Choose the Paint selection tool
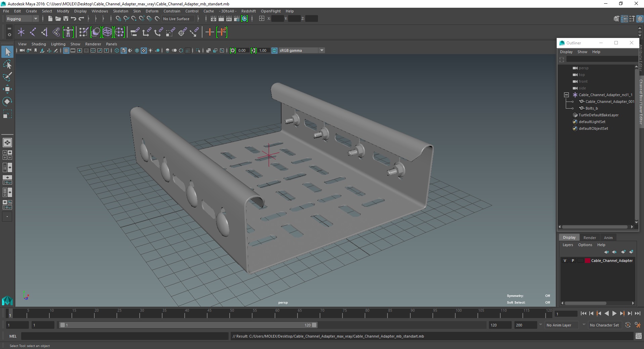 7,77
